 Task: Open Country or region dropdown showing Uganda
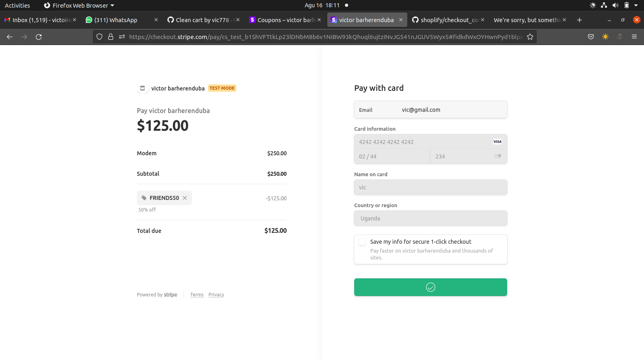coord(431,218)
